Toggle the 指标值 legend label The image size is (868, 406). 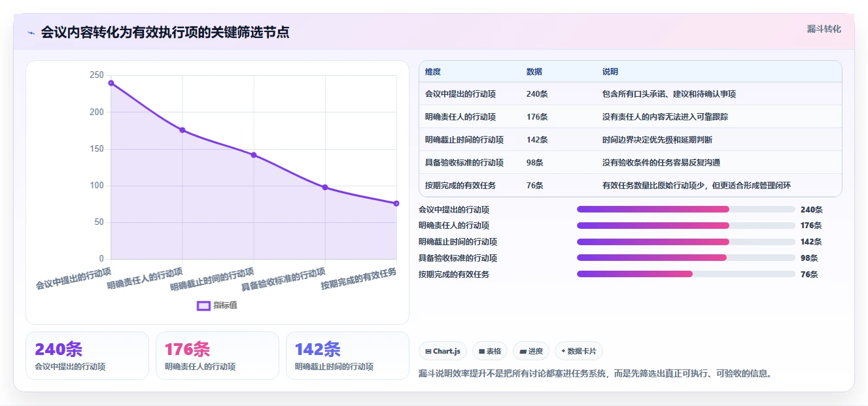[225, 305]
